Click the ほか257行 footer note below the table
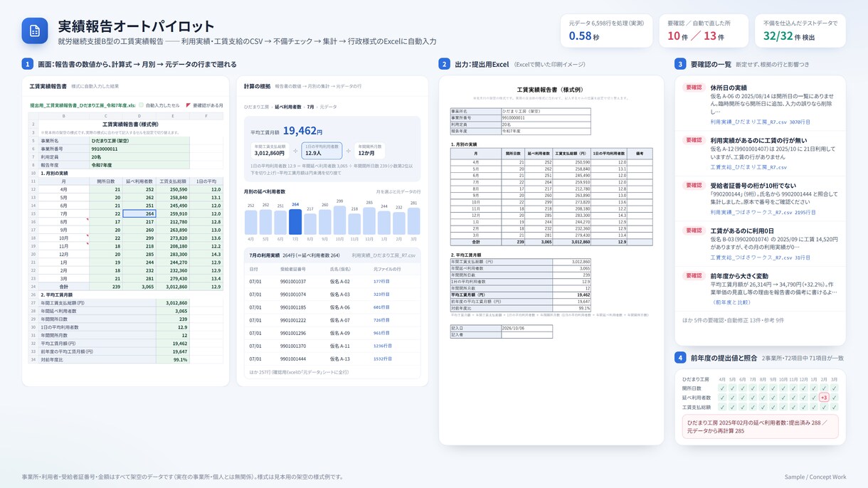Image resolution: width=868 pixels, height=488 pixels. 299,372
